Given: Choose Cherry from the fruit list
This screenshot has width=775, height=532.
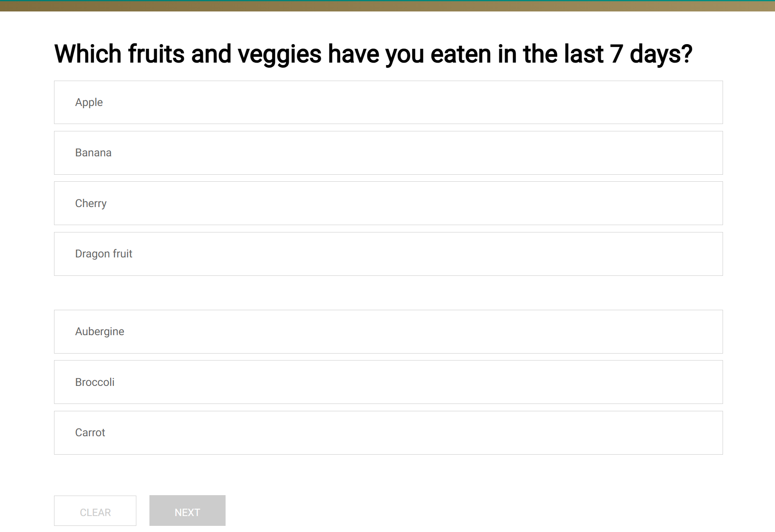Looking at the screenshot, I should 388,203.
